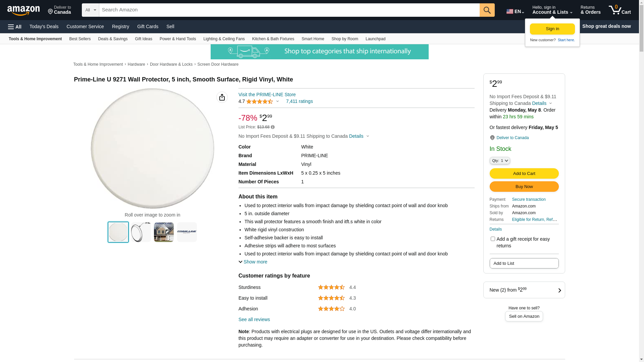Screen dimensions: 644x362
Task: Click the Search Amazon input field
Action: (x=289, y=10)
